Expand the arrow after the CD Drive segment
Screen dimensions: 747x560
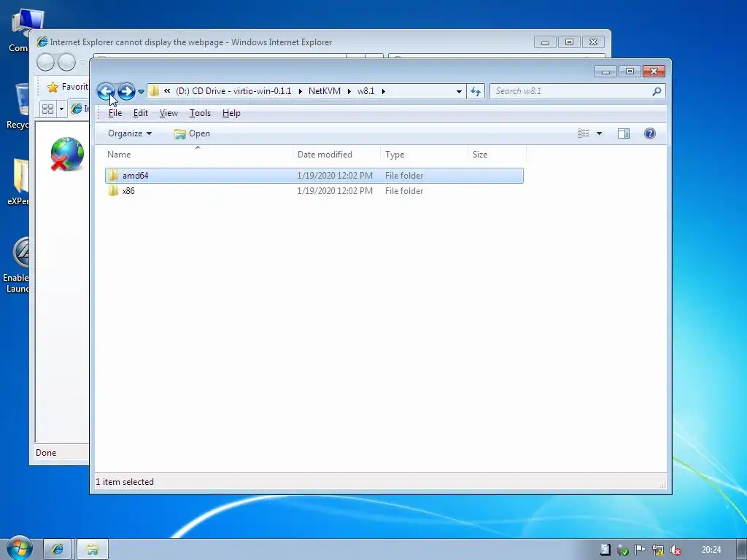(x=300, y=91)
